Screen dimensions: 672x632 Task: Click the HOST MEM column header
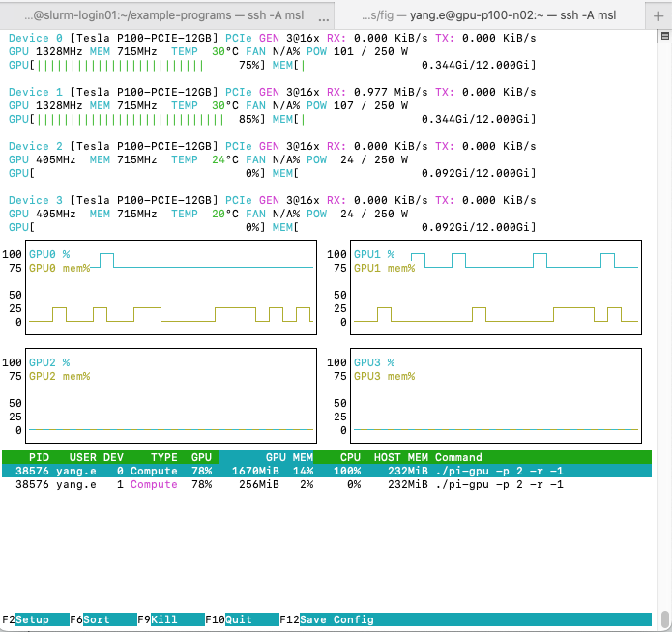pos(400,457)
